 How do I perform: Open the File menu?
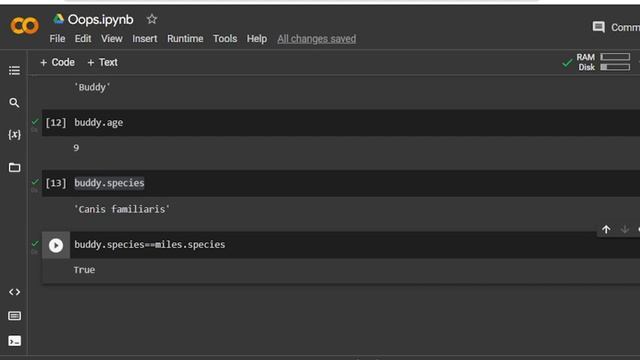click(57, 39)
